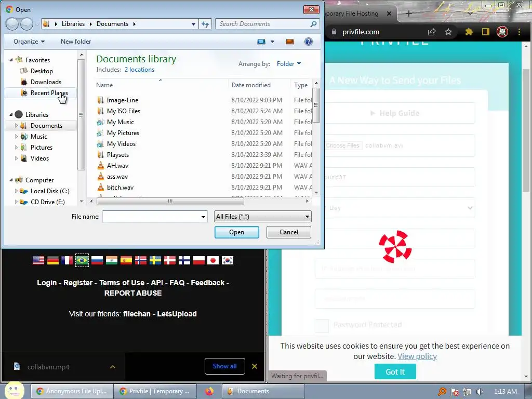Select the AH.wav VLC cone icon

coord(100,166)
